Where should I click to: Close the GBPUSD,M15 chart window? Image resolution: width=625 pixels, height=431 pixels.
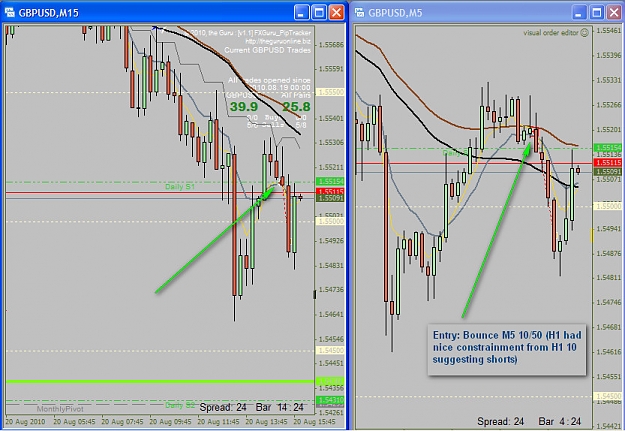pyautogui.click(x=336, y=13)
